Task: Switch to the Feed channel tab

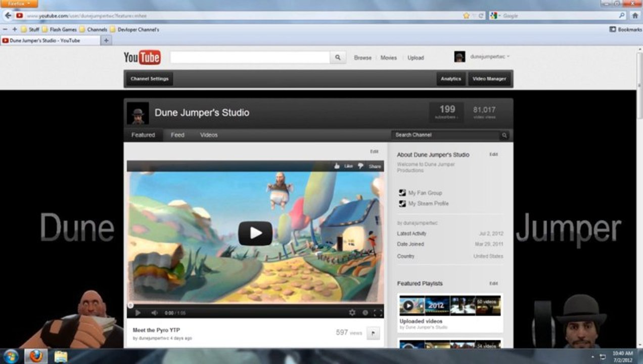Action: click(177, 135)
